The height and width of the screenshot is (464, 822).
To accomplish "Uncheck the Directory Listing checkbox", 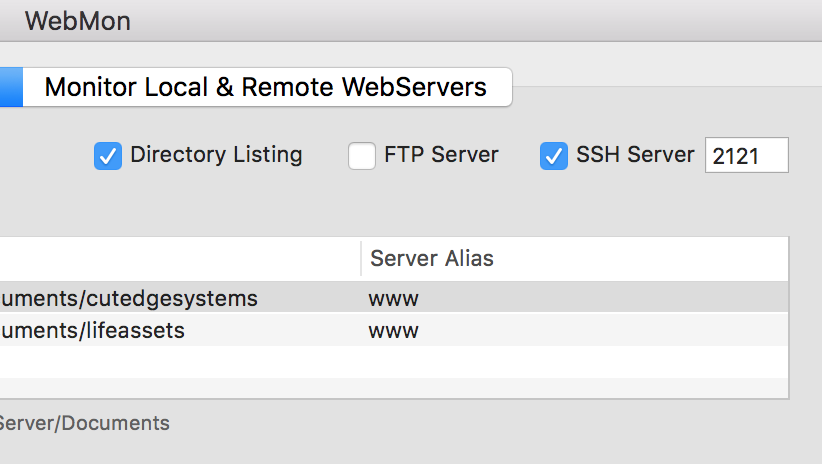I will coord(108,156).
